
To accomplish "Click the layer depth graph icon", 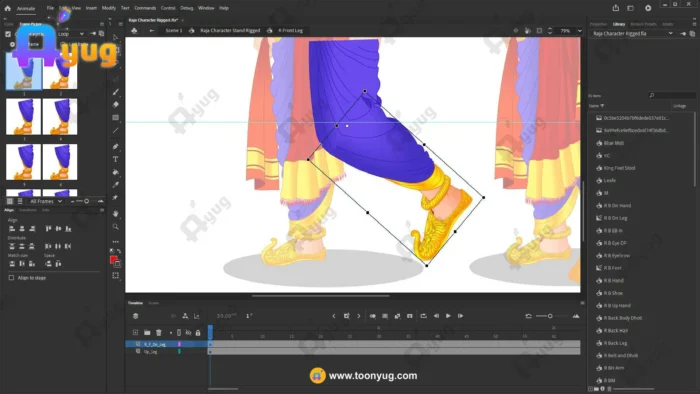I will click(197, 316).
